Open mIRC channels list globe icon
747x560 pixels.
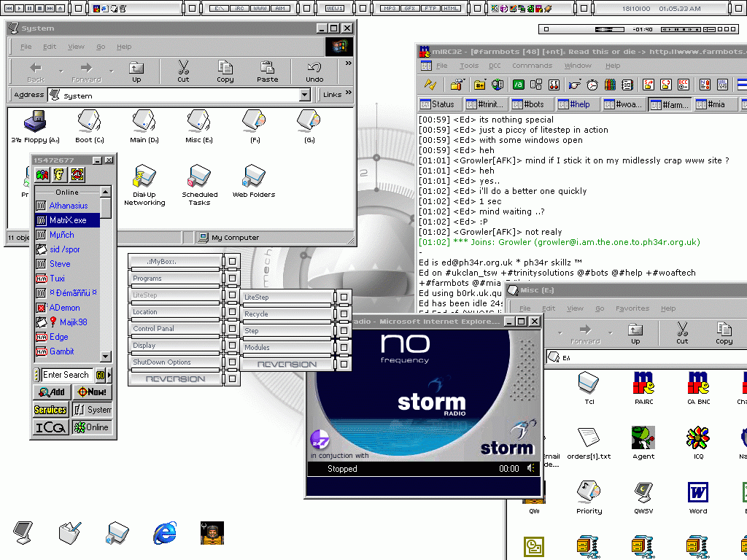point(497,85)
